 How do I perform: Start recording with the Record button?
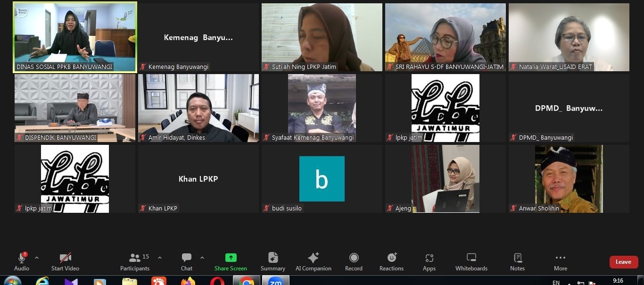[354, 261]
